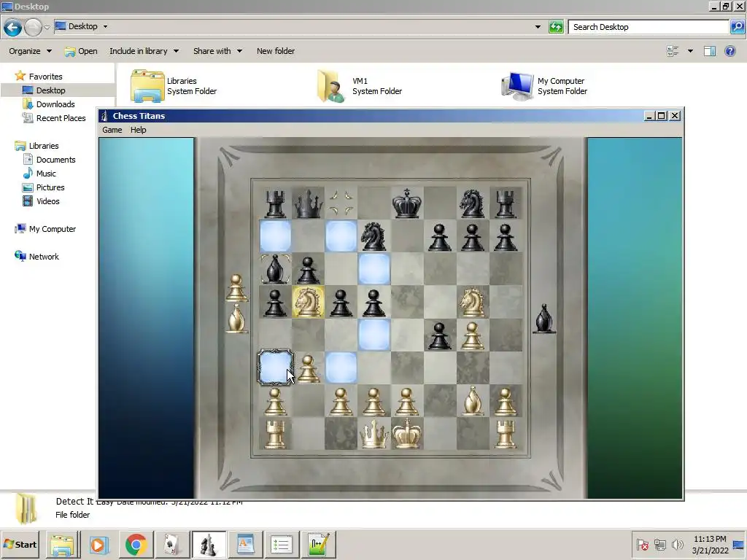Select the white king on e1
Image resolution: width=747 pixels, height=560 pixels.
click(x=407, y=434)
